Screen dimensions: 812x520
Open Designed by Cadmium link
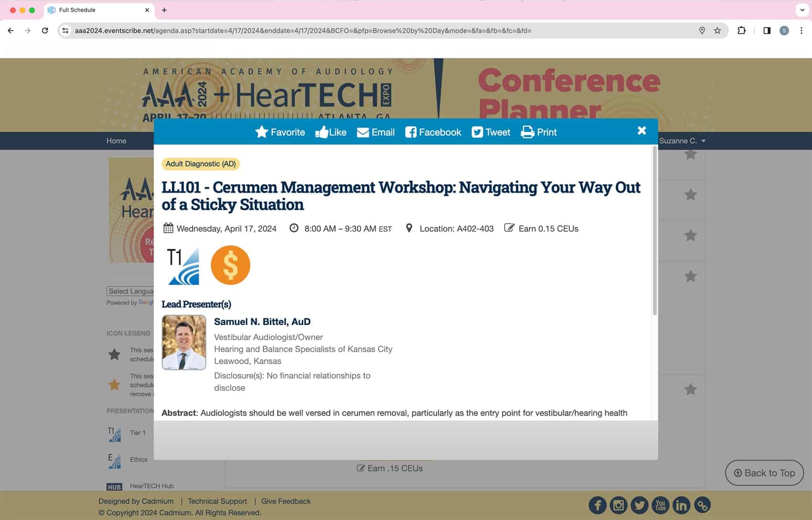point(136,501)
